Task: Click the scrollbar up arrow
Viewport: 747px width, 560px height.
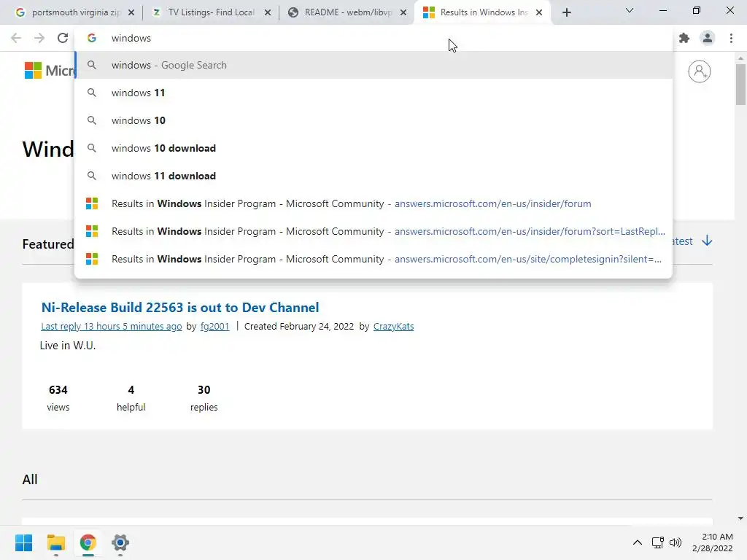Action: (x=740, y=58)
